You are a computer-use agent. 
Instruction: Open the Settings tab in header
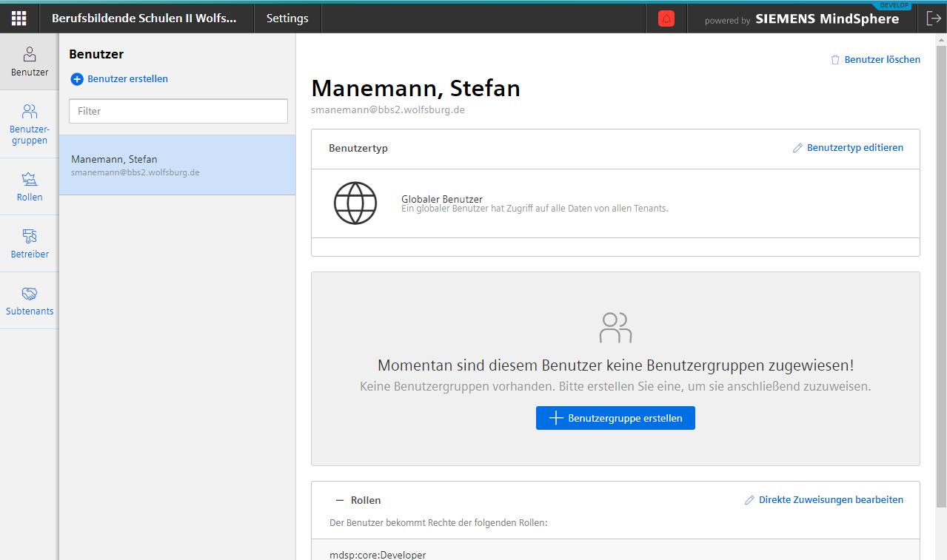[287, 19]
